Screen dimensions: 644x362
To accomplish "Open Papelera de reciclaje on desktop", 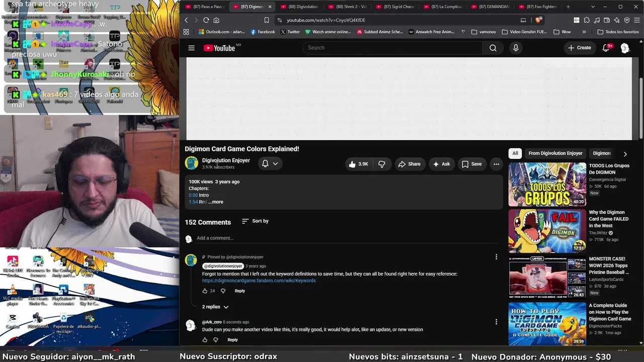I will [63, 323].
